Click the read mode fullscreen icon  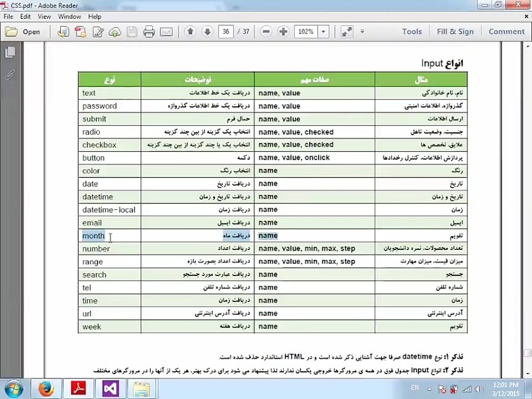tap(347, 31)
